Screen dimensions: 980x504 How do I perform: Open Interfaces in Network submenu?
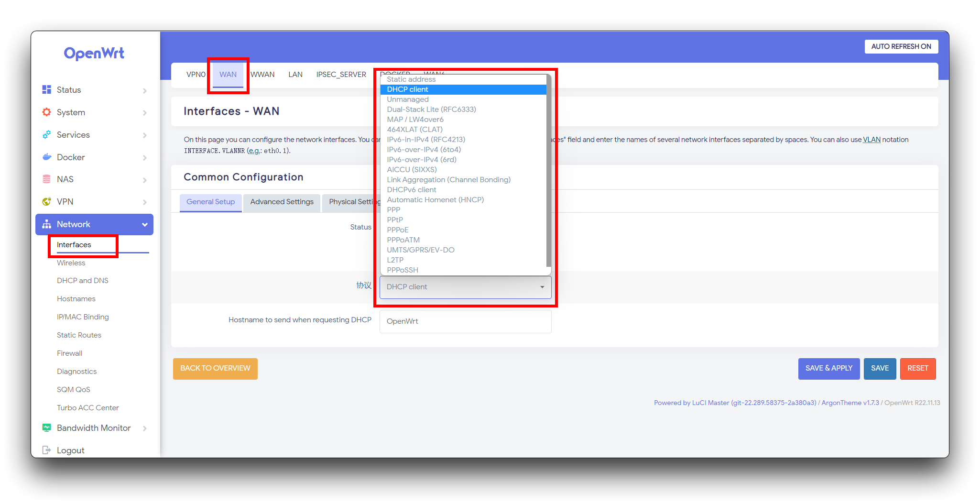pyautogui.click(x=74, y=245)
